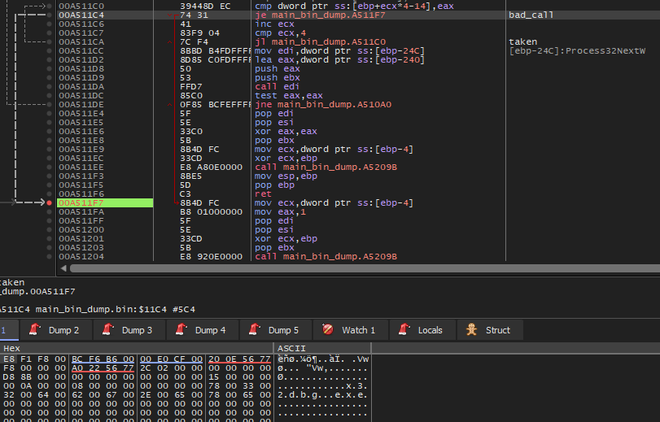Click the ASCII column header
The height and width of the screenshot is (422, 660).
[292, 348]
